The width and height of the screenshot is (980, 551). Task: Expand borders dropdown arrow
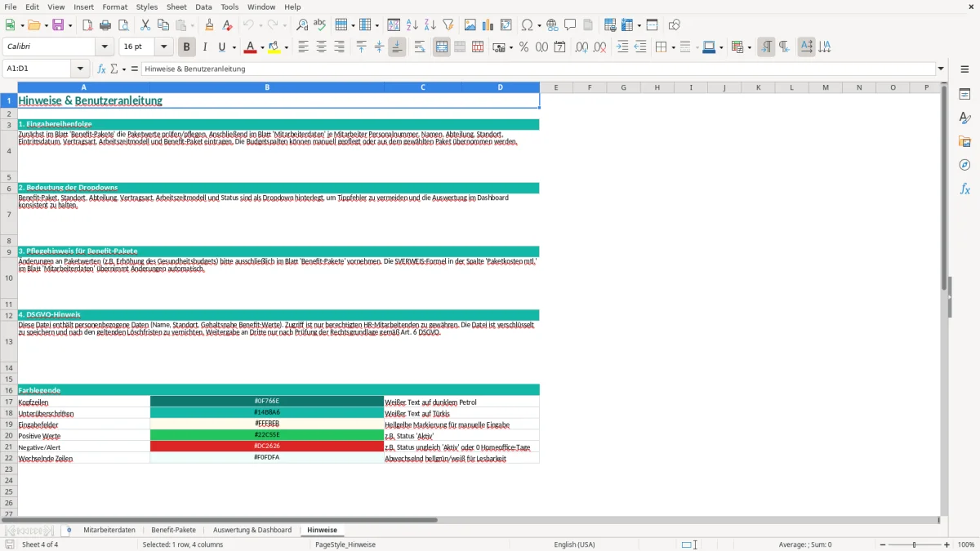coord(673,47)
